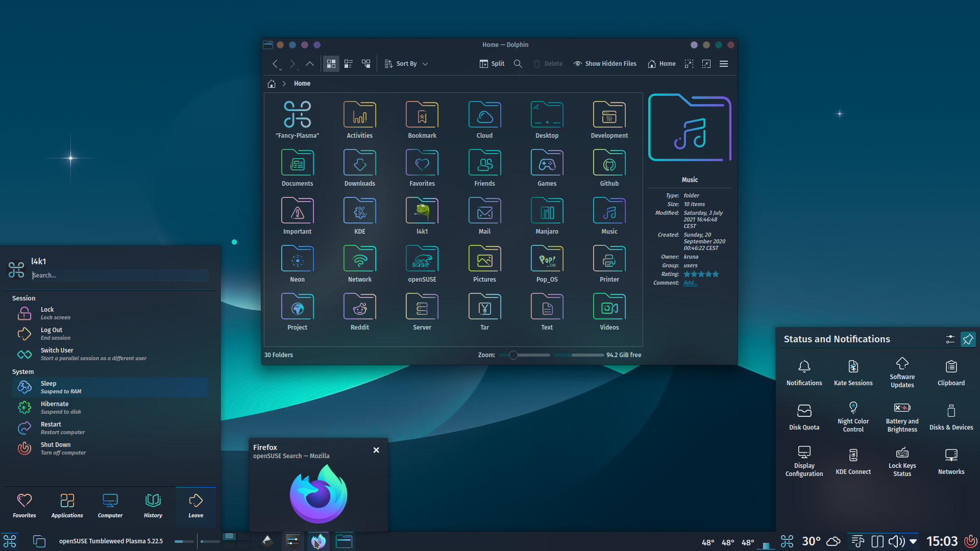This screenshot has height=551, width=980.
Task: Toggle Show Hidden Files
Action: coord(604,63)
